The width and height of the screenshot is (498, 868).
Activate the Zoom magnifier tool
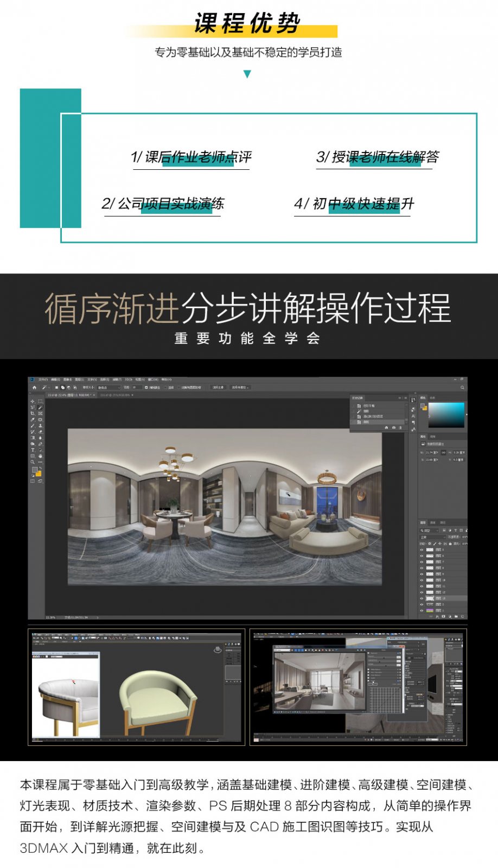point(33,462)
